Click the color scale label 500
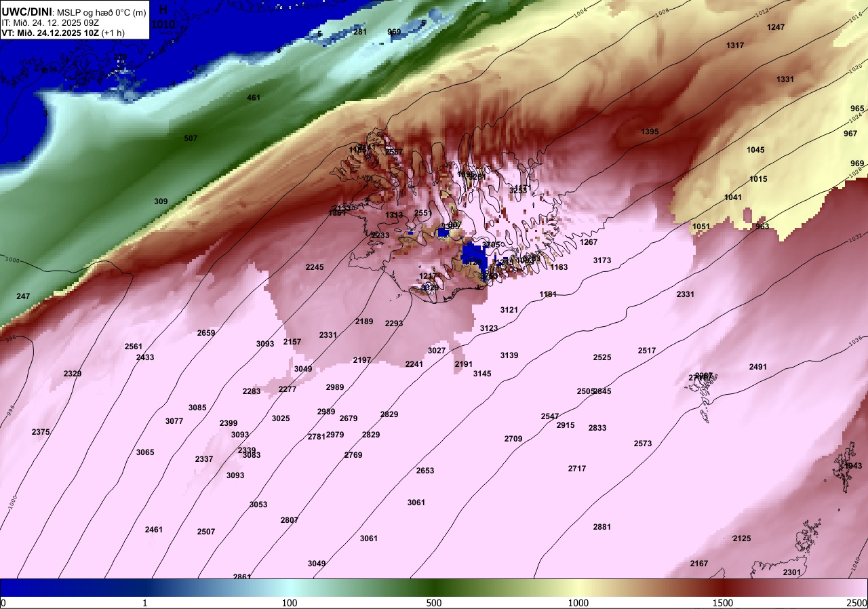 point(434,603)
